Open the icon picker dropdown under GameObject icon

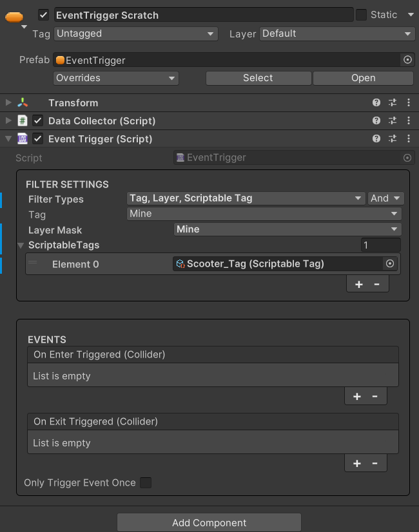click(x=24, y=27)
